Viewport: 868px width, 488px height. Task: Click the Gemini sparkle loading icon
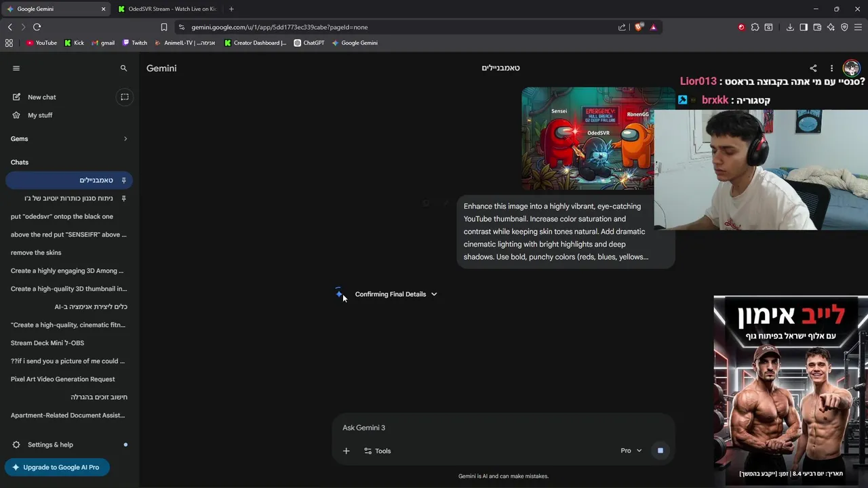338,293
